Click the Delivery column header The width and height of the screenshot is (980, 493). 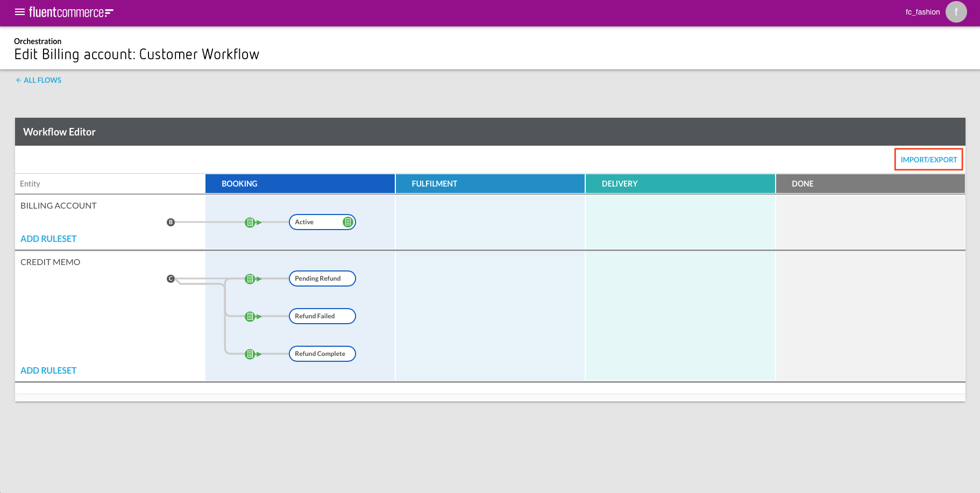680,184
